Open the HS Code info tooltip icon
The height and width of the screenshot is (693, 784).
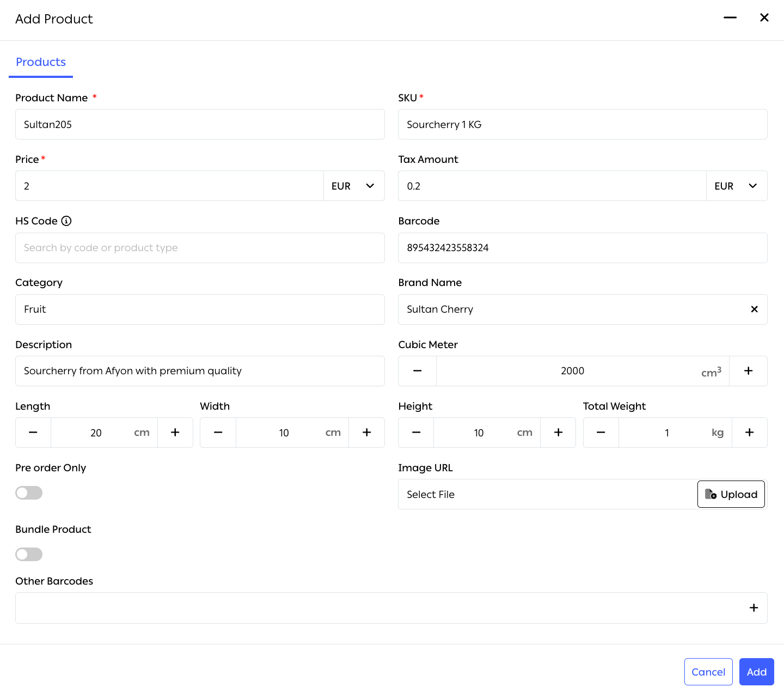(x=66, y=221)
